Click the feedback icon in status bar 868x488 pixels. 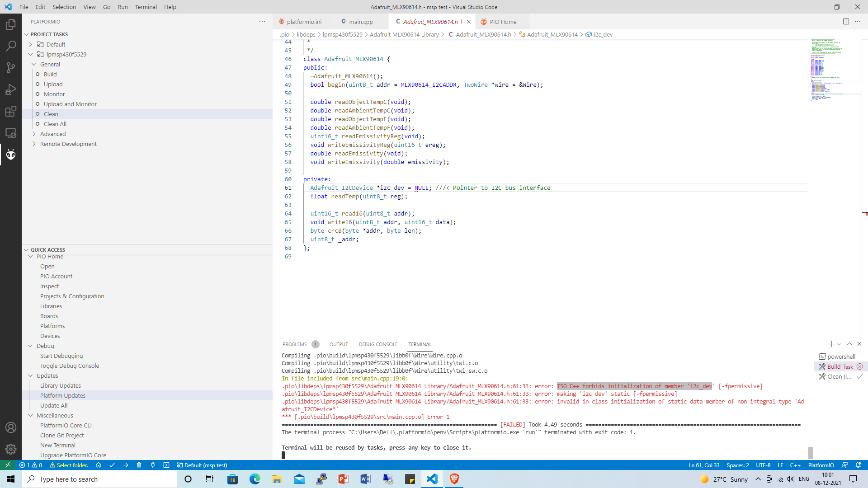coord(844,465)
